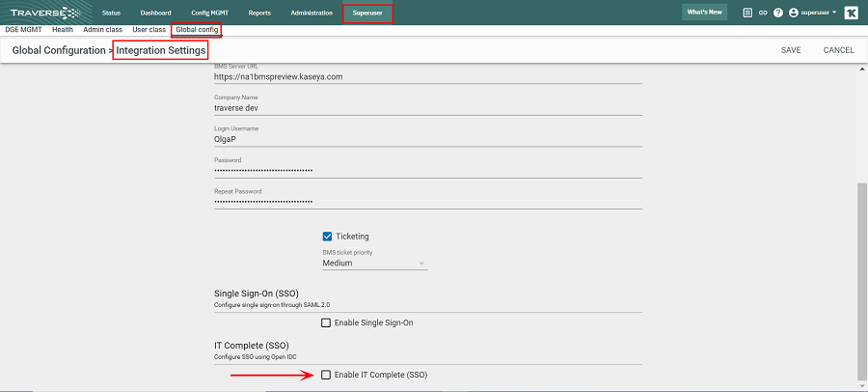The width and height of the screenshot is (868, 392).
Task: Uncheck the Ticketing checkbox
Action: tap(327, 237)
